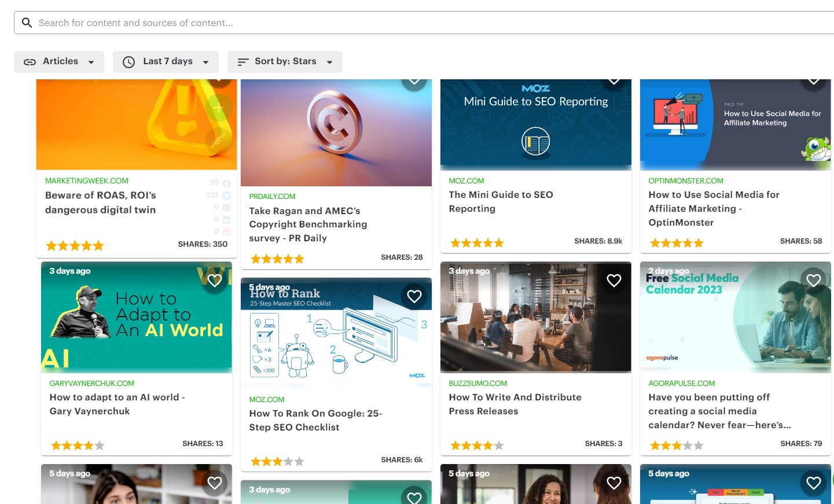Open How To Write And Distribute Press Releases title
Screen dimensions: 834x504
(515, 404)
